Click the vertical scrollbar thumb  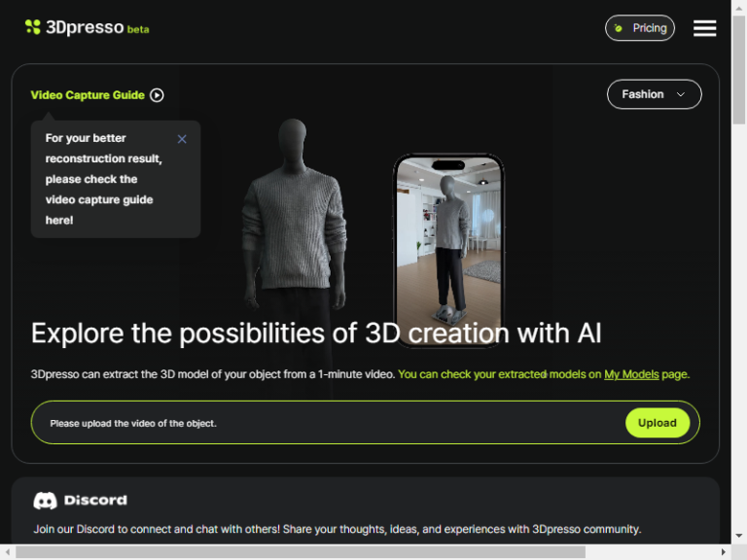click(739, 69)
